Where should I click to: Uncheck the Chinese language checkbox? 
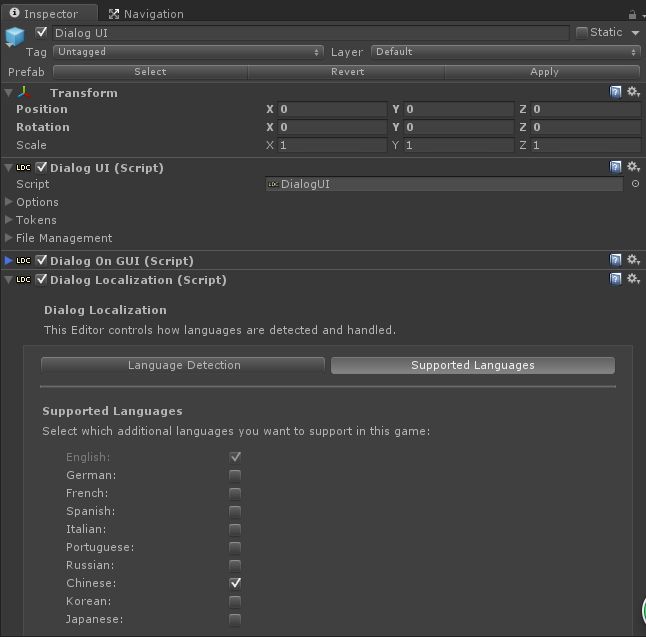point(235,583)
